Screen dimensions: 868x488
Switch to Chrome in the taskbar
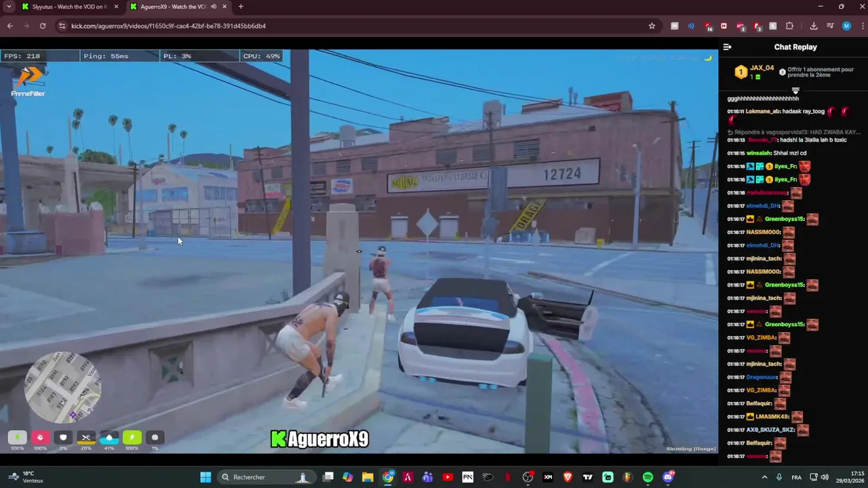(x=388, y=477)
